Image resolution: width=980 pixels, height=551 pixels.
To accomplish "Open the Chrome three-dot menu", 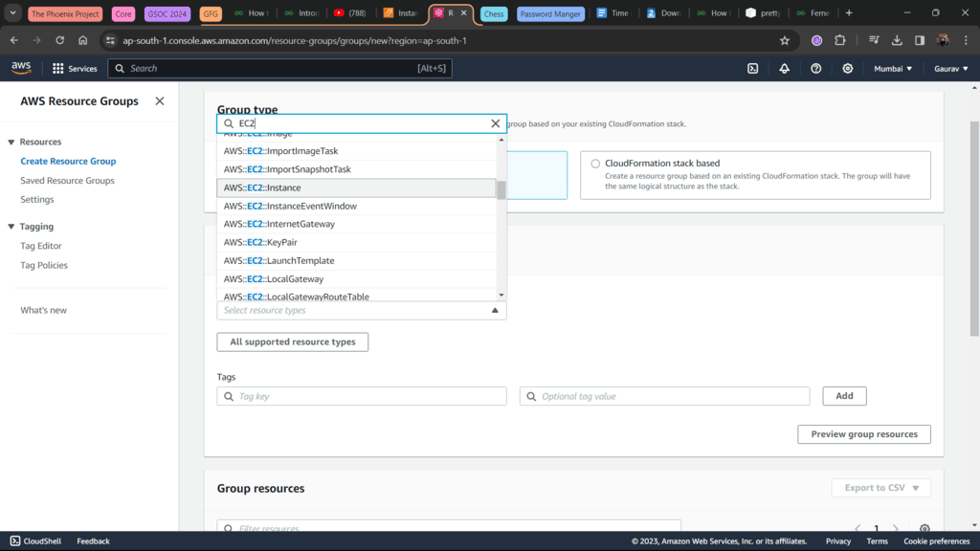I will click(966, 40).
